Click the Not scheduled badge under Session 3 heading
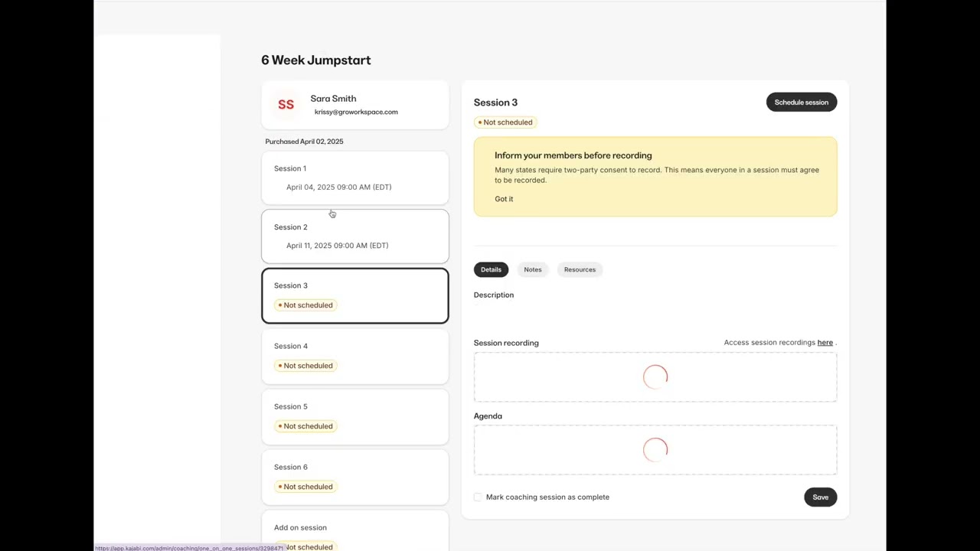Screen dimensions: 980x551 (505, 122)
